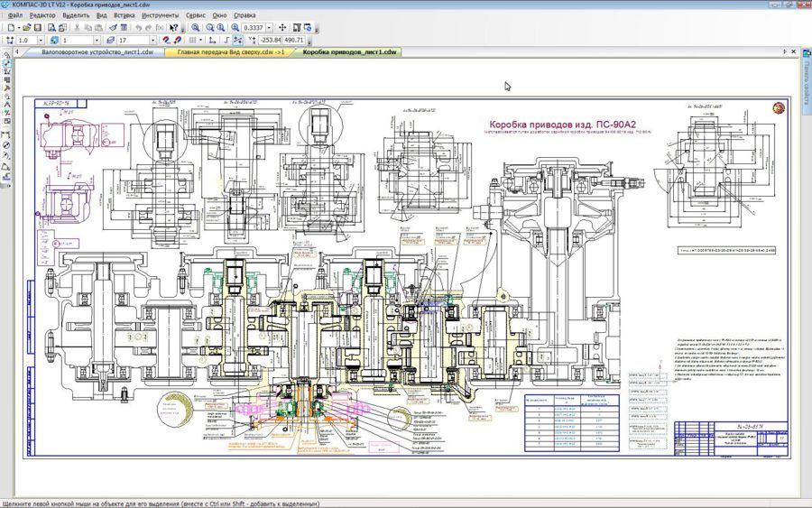The height and width of the screenshot is (508, 812).
Task: Switch to Главная передача Вид сверху tab
Action: click(231, 52)
